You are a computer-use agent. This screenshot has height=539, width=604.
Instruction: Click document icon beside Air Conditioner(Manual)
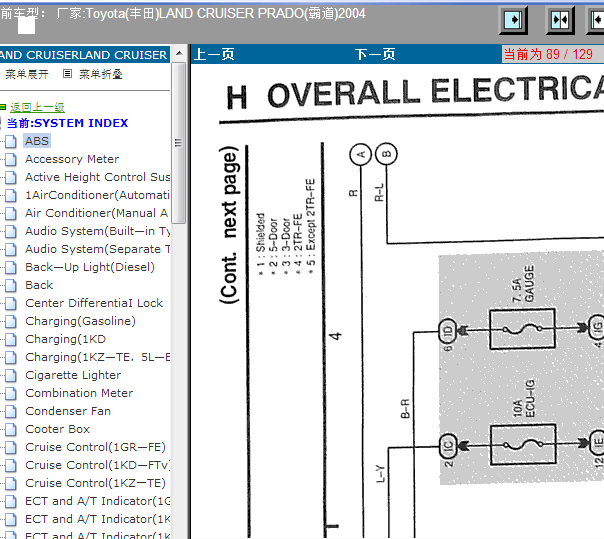point(11,213)
